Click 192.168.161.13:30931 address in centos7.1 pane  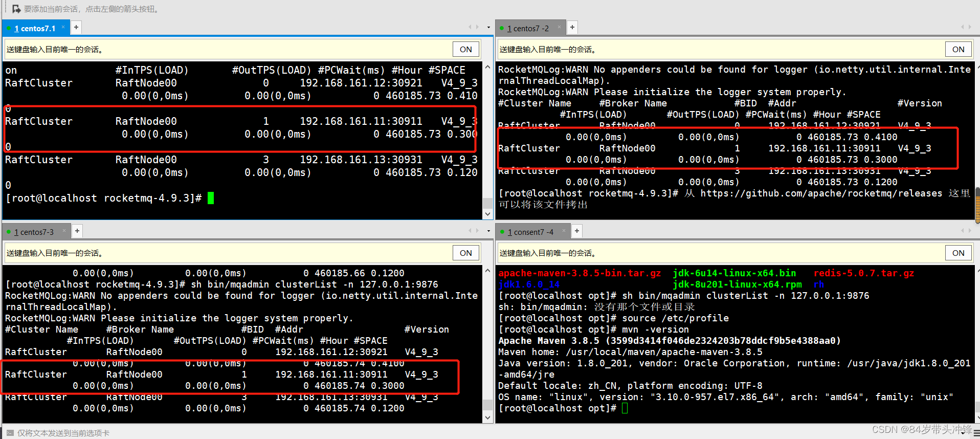pos(361,160)
